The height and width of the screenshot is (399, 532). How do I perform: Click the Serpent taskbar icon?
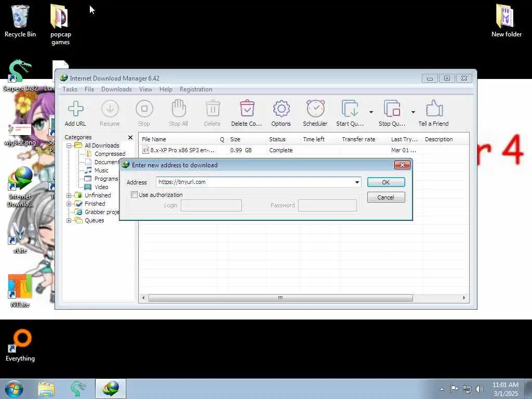pos(78,389)
